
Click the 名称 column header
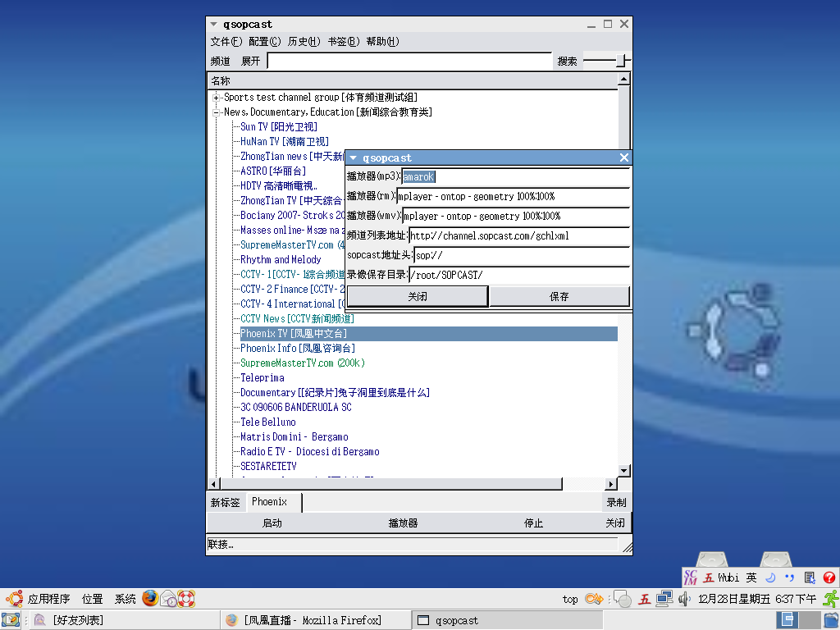tap(413, 81)
